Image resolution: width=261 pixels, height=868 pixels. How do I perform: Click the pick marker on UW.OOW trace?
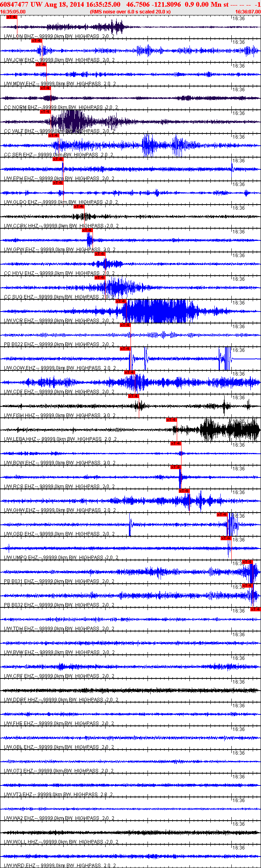click(x=125, y=349)
